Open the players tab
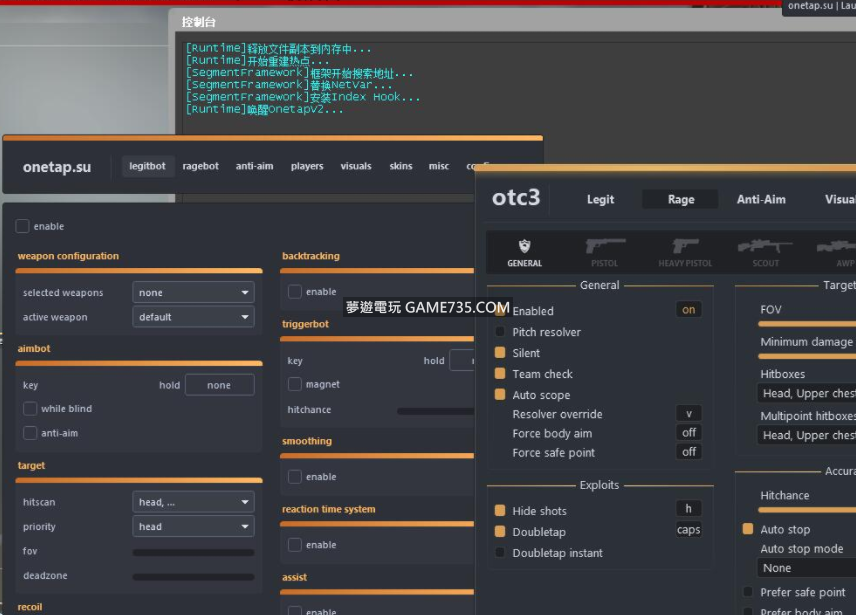This screenshot has height=615, width=856. coord(307,166)
